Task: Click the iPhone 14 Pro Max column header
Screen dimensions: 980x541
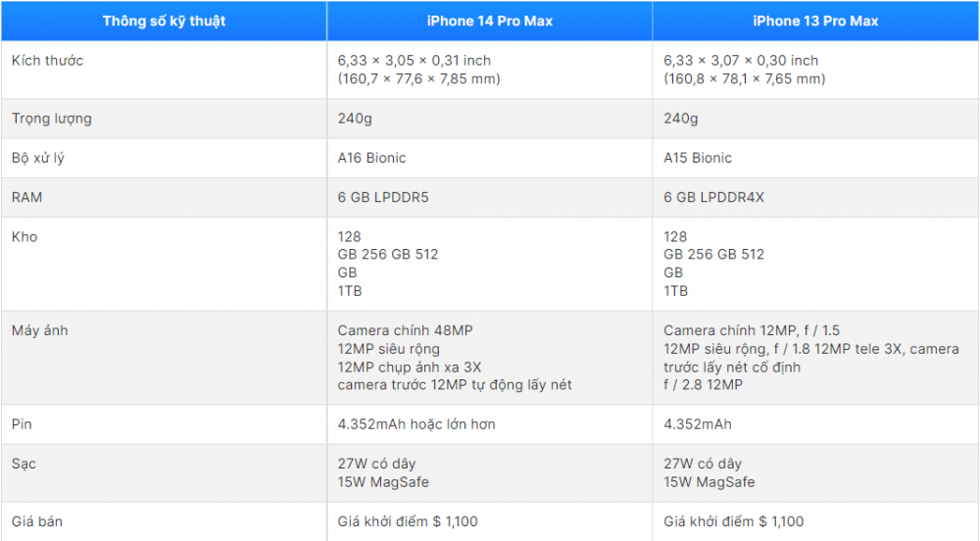Action: [489, 21]
